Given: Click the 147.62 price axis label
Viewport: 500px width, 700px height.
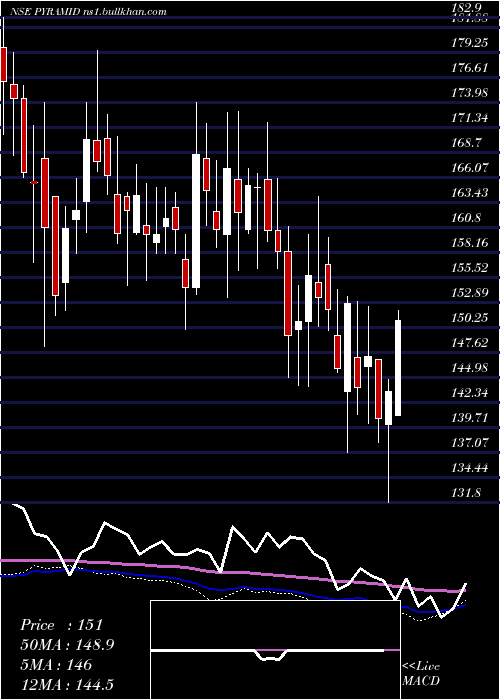Looking at the screenshot, I should 469,343.
